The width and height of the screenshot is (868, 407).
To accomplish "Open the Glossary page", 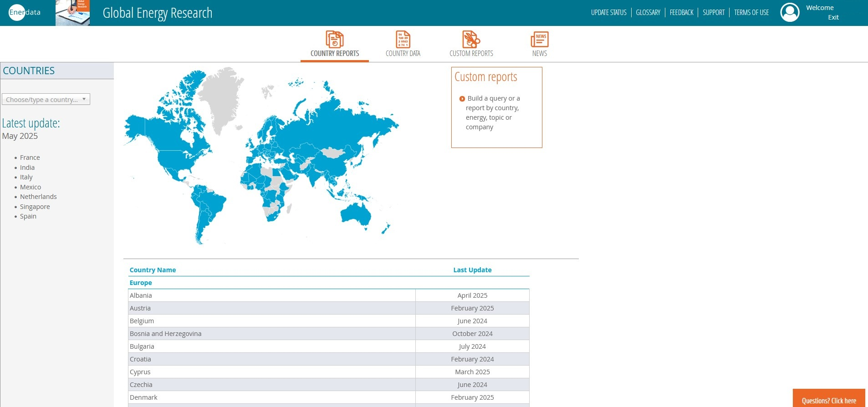I will (x=648, y=13).
